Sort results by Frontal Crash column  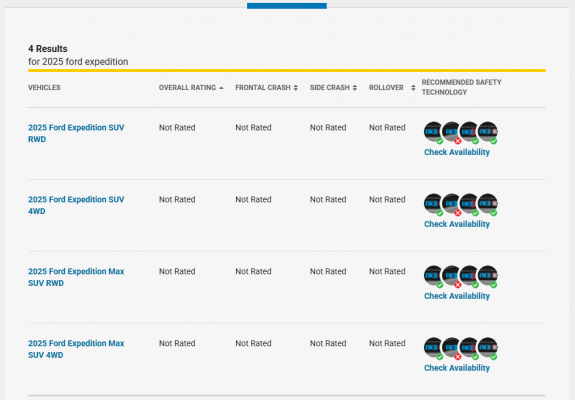[267, 88]
